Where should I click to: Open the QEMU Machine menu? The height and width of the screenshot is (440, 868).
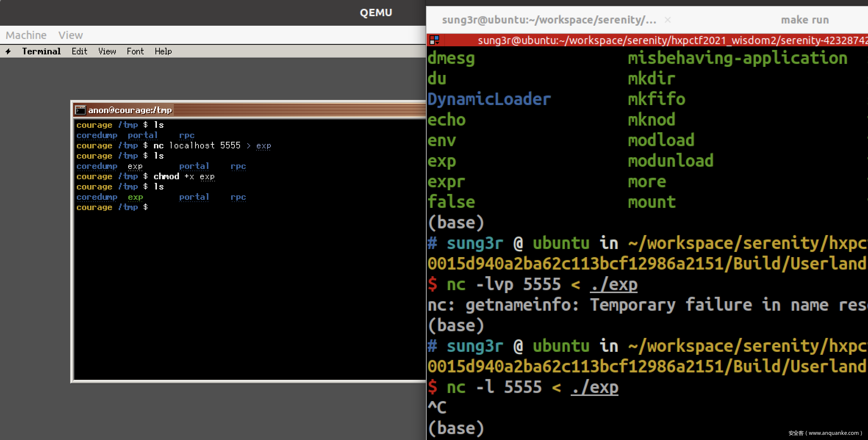pyautogui.click(x=26, y=35)
